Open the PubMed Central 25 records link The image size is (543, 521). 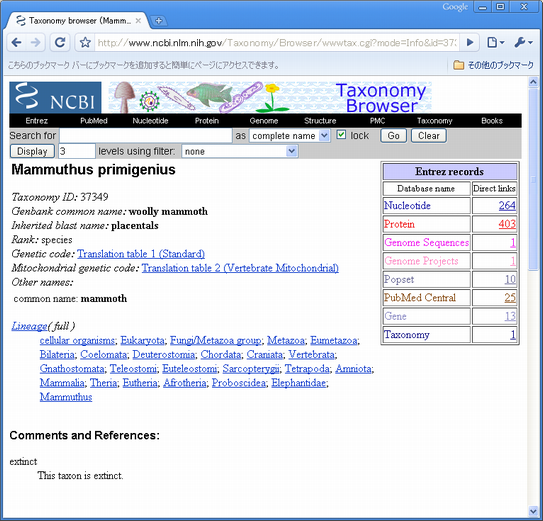(x=510, y=298)
